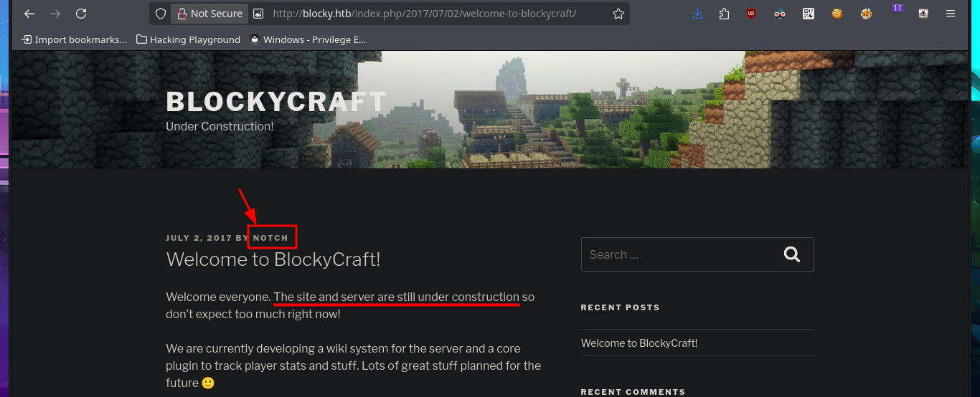Click Import bookmarks in the bookmarks bar
This screenshot has width=980, height=397.
(74, 39)
